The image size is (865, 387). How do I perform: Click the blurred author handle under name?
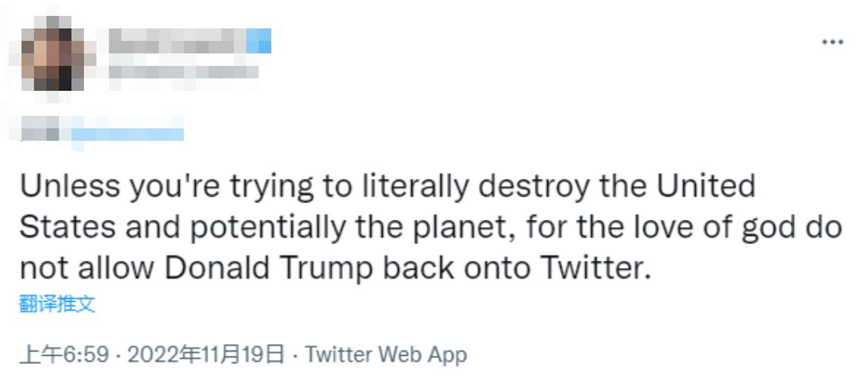point(184,72)
